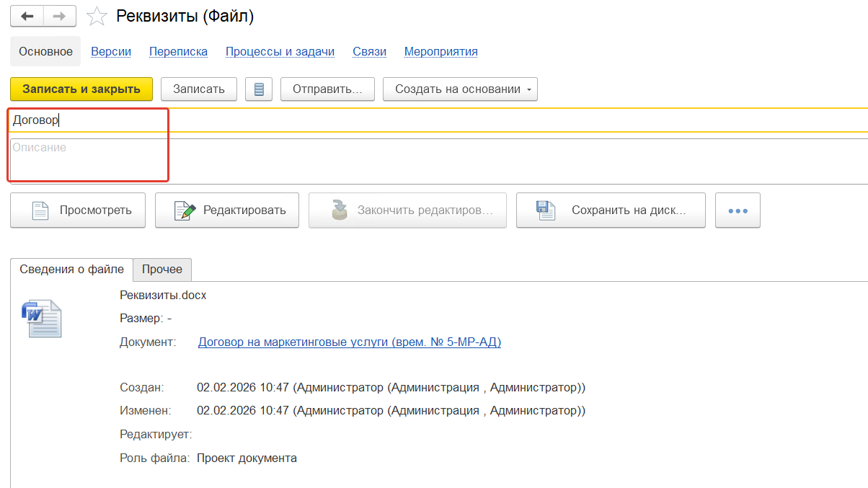Click Записать и закрыть button
The width and height of the screenshot is (868, 488).
81,89
